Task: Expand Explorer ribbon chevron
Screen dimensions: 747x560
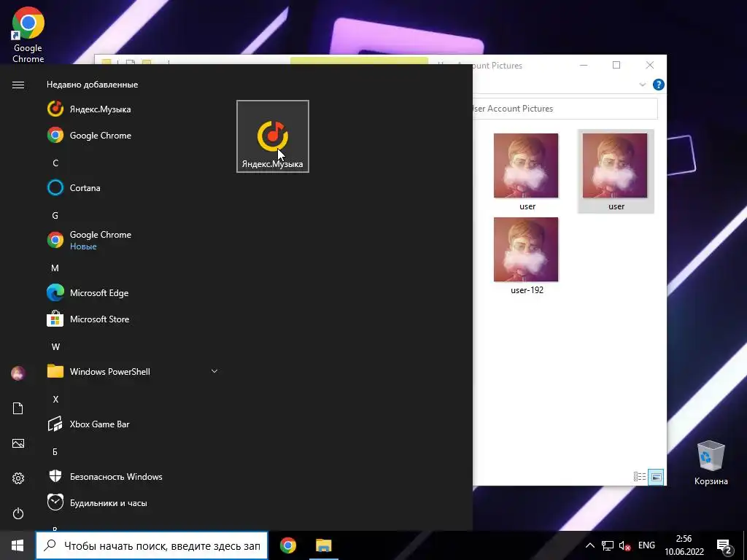Action: click(642, 85)
